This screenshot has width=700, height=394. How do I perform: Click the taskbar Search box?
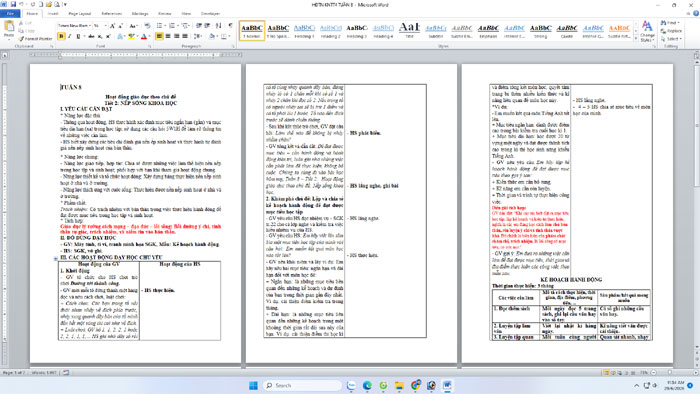[x=302, y=385]
